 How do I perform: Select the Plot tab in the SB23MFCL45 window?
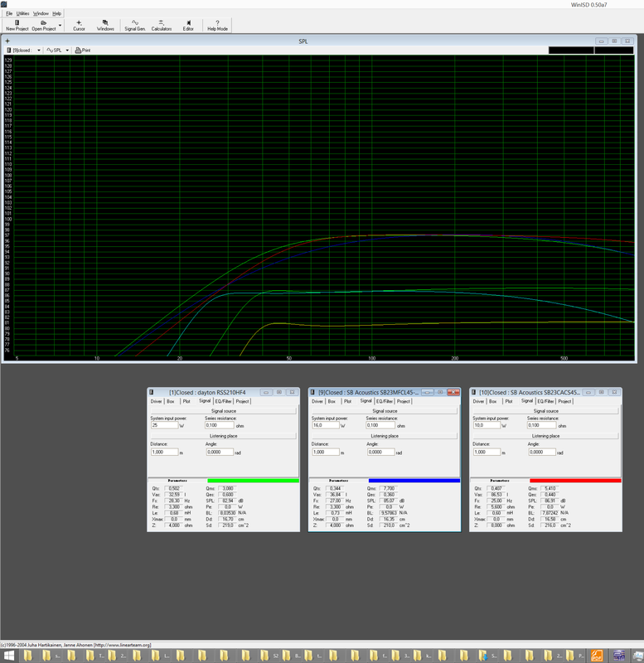(x=347, y=401)
